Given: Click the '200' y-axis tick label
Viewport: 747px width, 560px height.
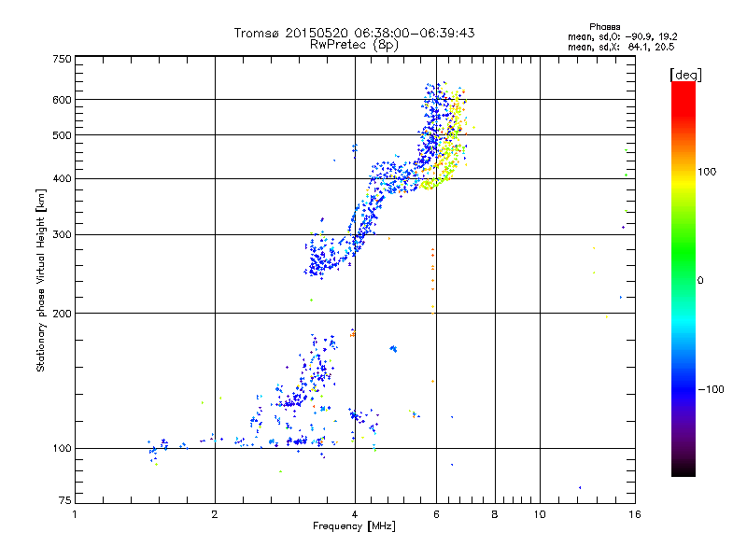Looking at the screenshot, I should point(62,314).
